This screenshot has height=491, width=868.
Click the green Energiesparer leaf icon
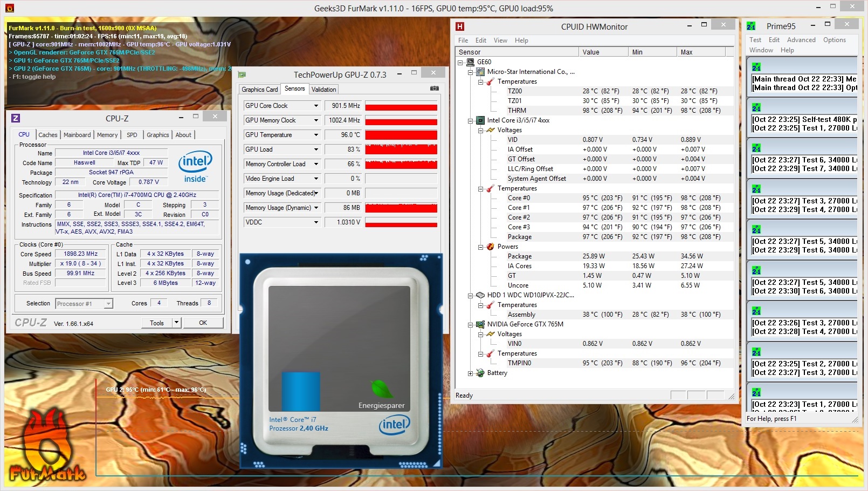click(x=382, y=388)
